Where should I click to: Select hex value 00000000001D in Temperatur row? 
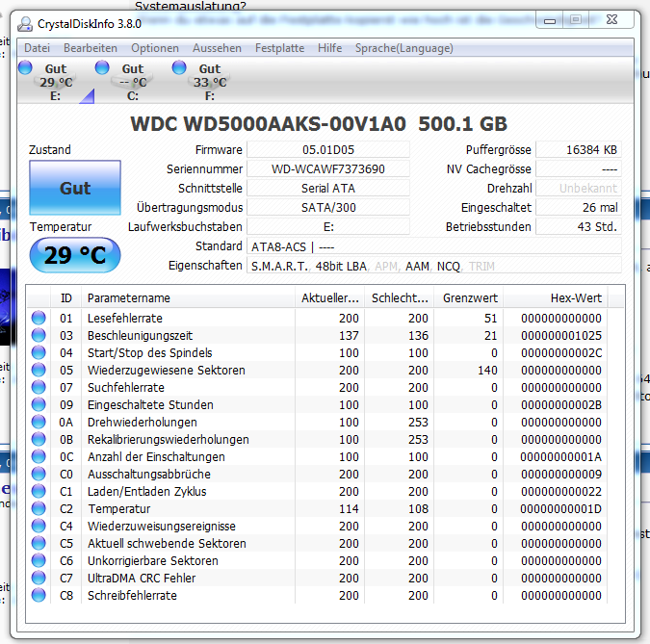560,509
